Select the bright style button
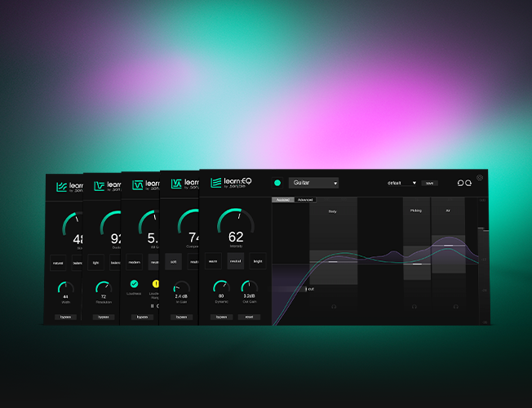This screenshot has height=408, width=532. [x=258, y=261]
